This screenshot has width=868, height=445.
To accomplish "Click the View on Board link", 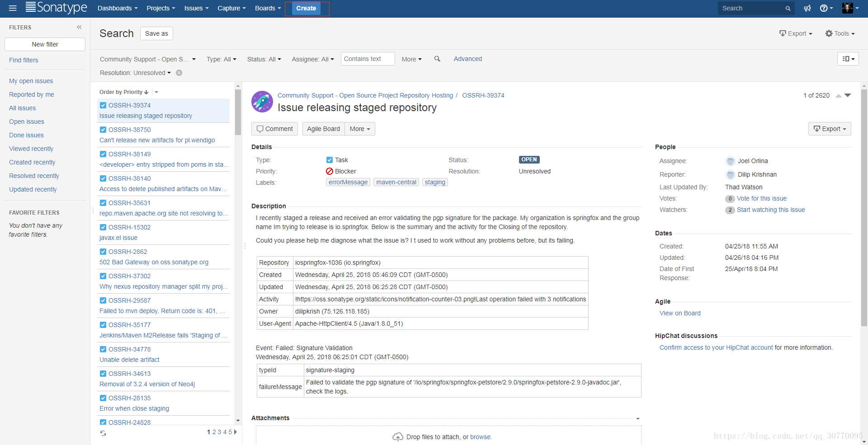I will [680, 313].
